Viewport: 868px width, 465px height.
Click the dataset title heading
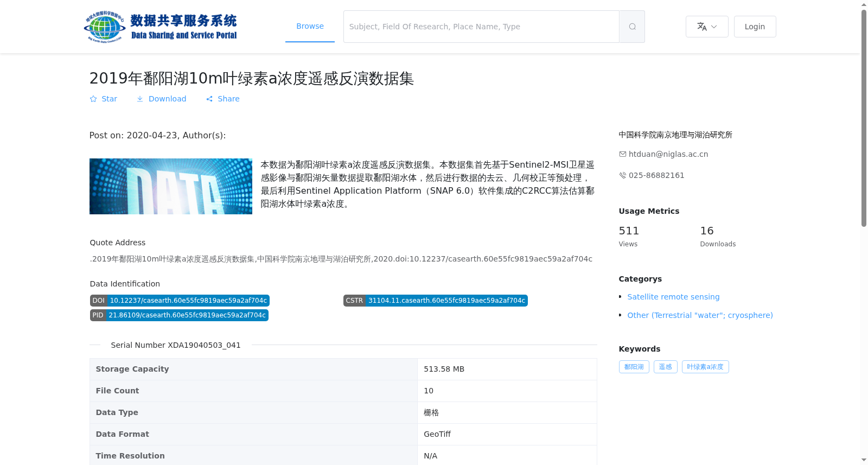coord(252,78)
